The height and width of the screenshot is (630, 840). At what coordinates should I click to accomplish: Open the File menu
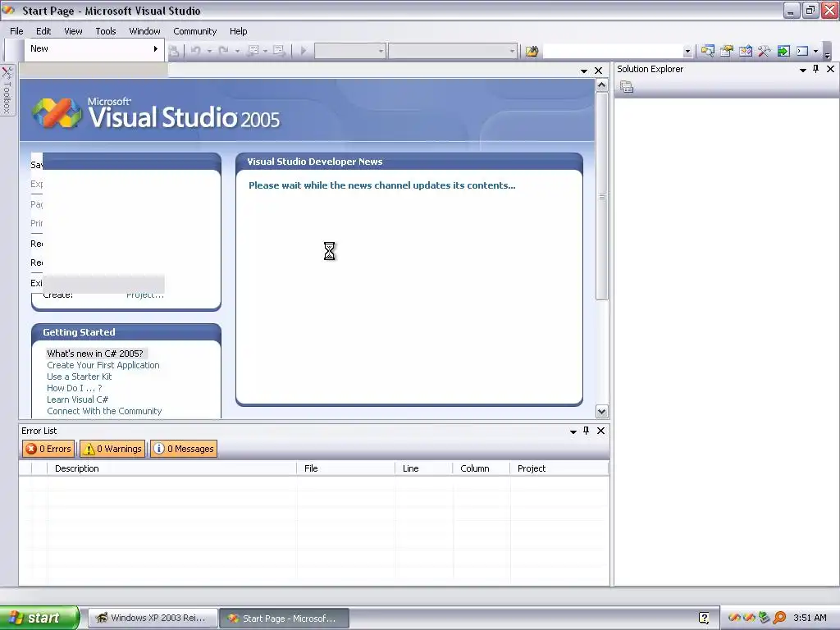coord(16,31)
